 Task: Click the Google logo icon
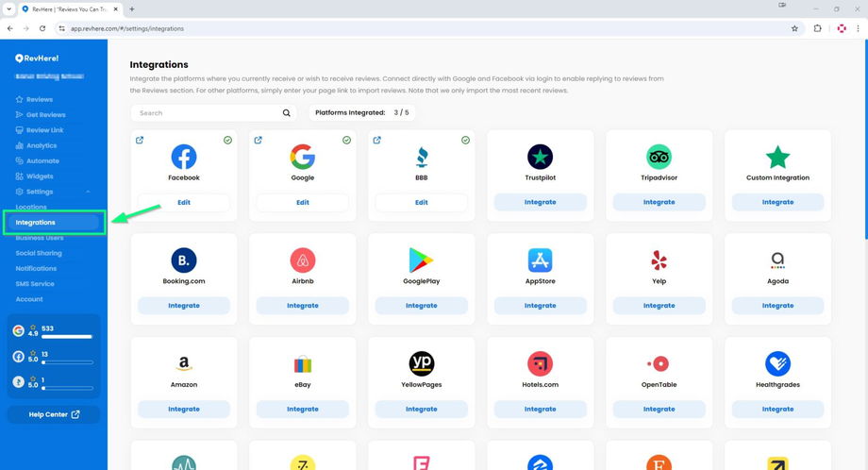pos(303,157)
